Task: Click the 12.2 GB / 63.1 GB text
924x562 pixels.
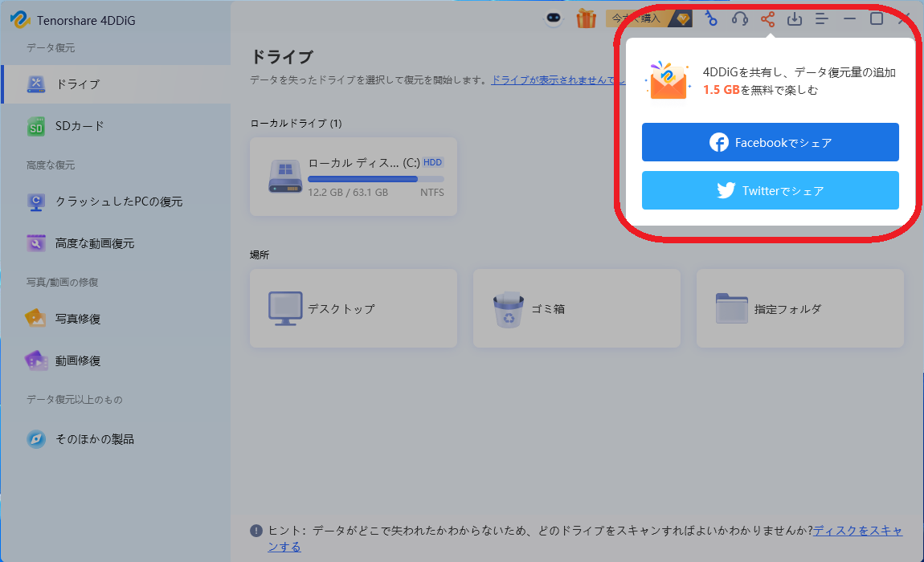Action: pyautogui.click(x=348, y=193)
